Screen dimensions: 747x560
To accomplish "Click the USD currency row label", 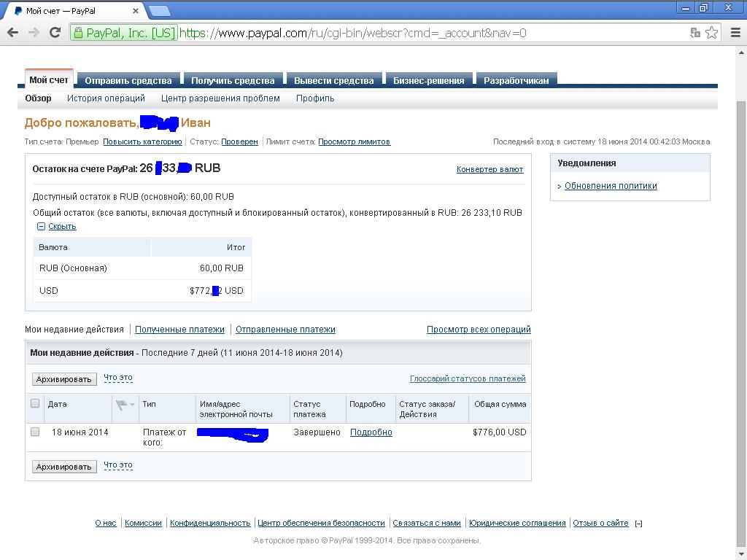I will point(49,290).
